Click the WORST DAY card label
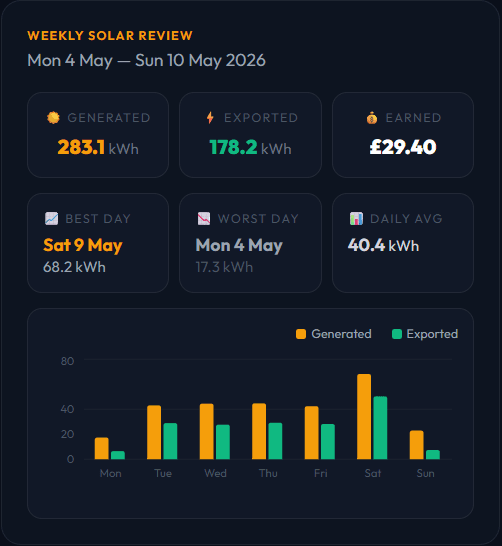 tap(258, 219)
